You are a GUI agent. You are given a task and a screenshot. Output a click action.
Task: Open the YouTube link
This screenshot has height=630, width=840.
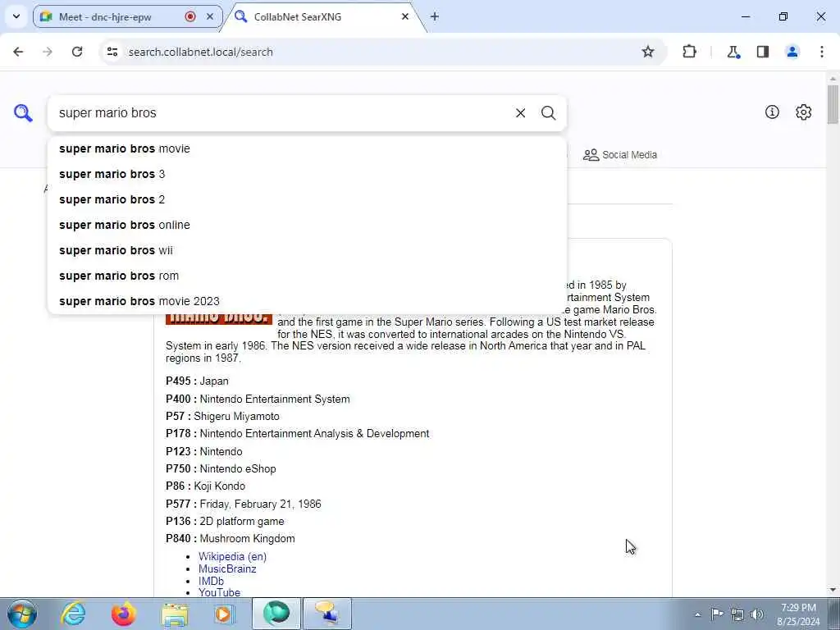coord(219,592)
